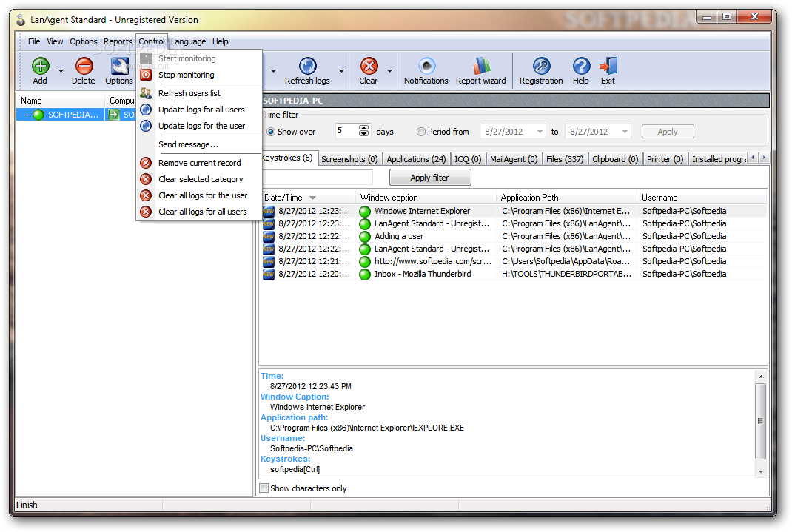Enable Show characters only checkbox

pos(264,488)
